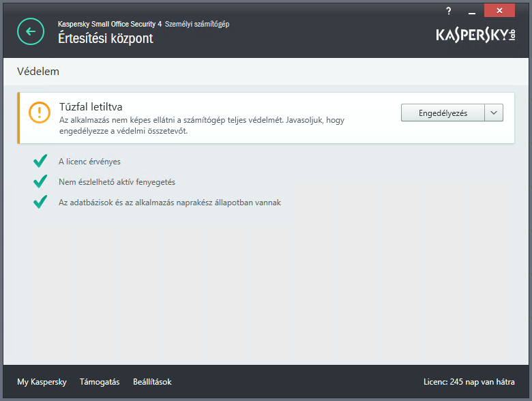Viewport: 532px width, 401px height.
Task: Click the Védelem section heading
Action: coord(38,72)
